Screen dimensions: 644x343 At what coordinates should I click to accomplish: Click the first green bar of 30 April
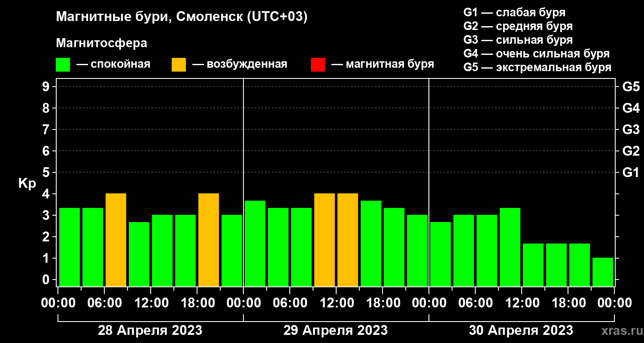coord(440,254)
